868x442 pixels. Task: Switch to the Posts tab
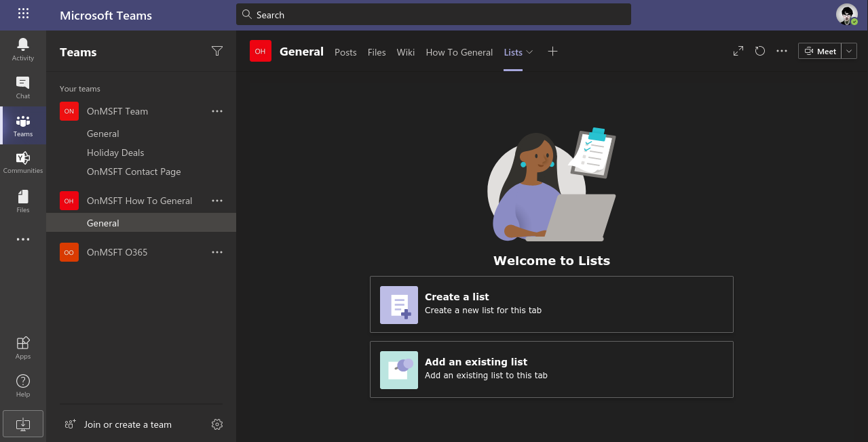345,52
